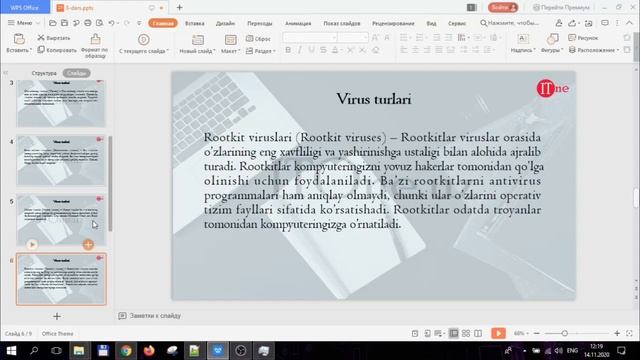Click the Print preview icon

pyautogui.click(x=99, y=23)
